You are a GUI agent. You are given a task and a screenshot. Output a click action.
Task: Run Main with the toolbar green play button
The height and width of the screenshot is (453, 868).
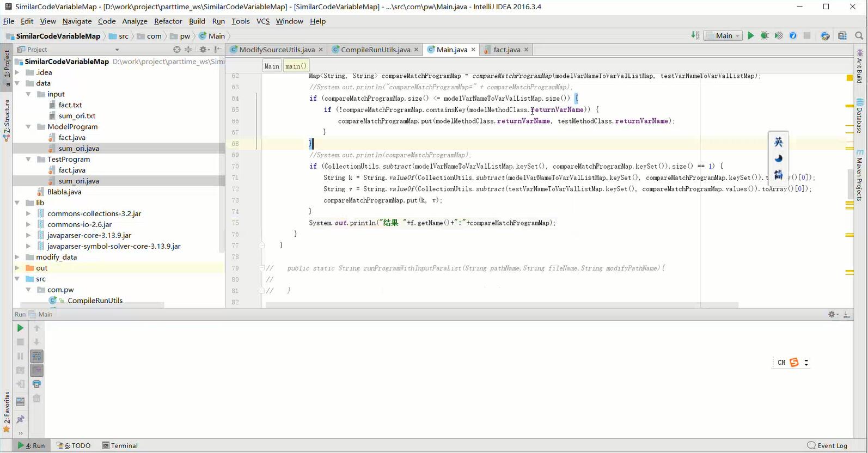click(751, 35)
